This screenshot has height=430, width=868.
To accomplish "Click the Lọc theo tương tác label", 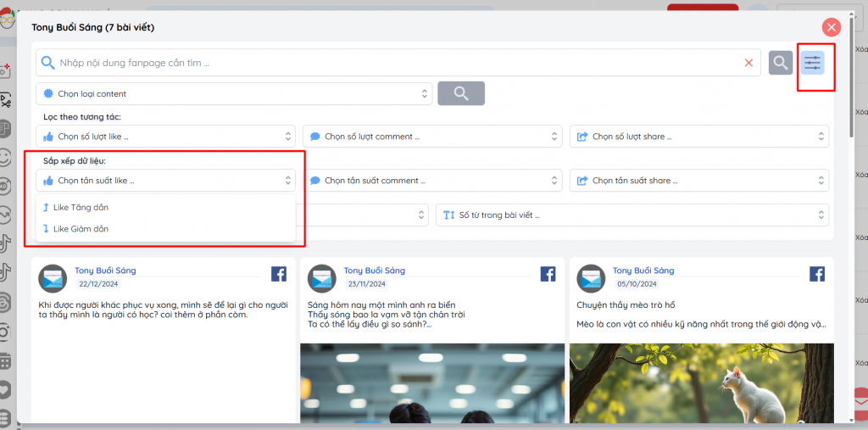I will 82,117.
